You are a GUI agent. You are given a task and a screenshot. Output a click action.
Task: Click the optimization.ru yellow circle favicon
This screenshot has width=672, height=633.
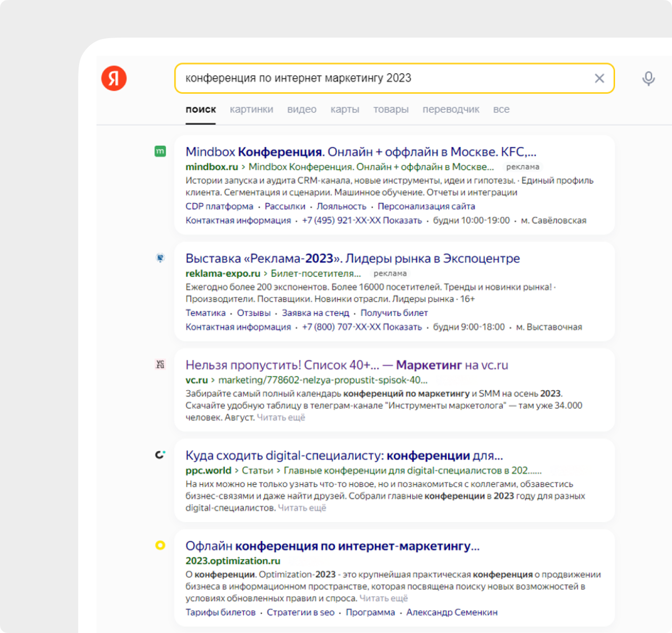[x=160, y=545]
